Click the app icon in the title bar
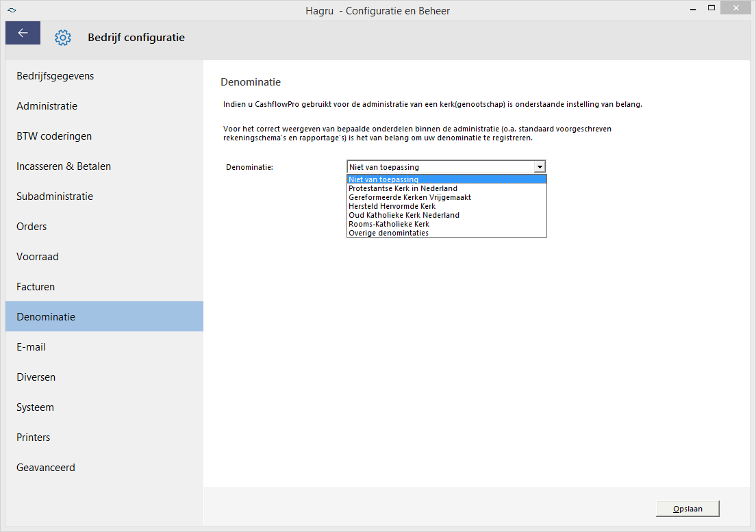This screenshot has height=532, width=756. click(12, 10)
